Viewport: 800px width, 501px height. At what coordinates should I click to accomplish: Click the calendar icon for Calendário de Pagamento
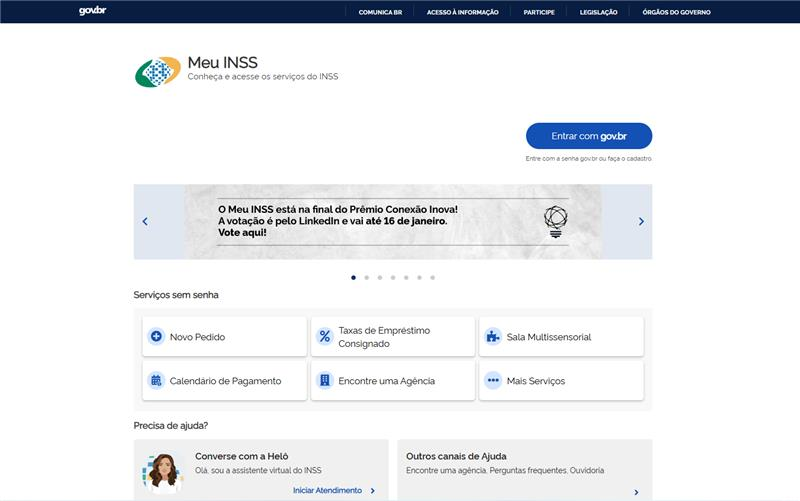click(156, 380)
